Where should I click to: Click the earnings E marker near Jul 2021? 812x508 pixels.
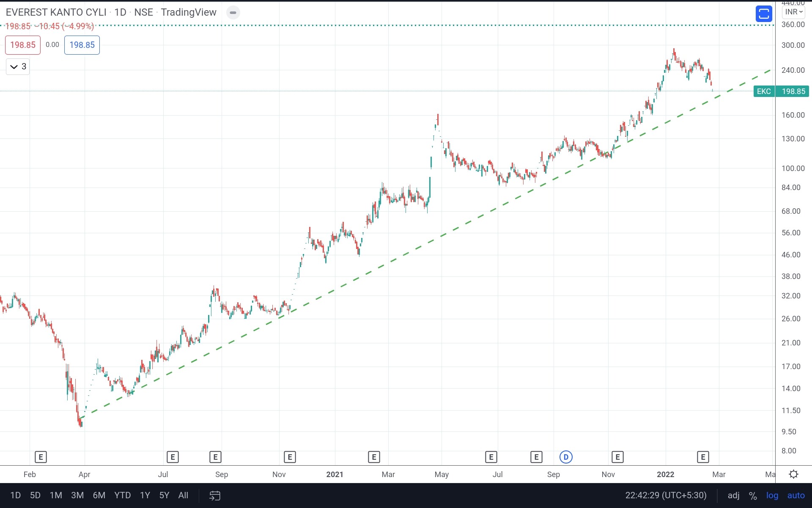point(491,457)
